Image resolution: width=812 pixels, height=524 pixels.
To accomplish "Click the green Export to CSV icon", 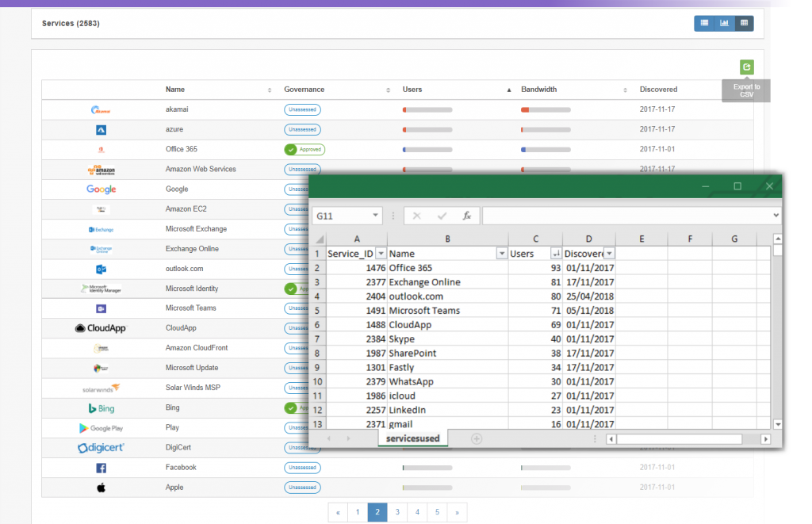I will pos(747,67).
